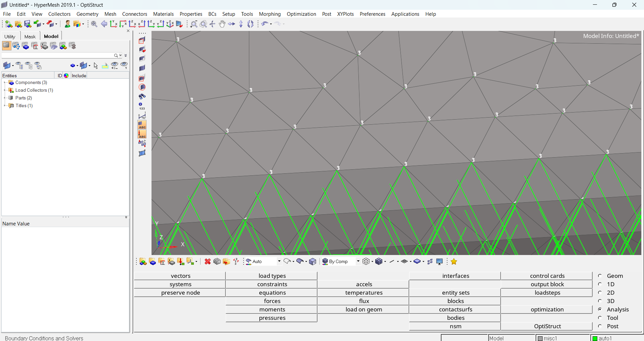Open the forces panel

coord(272,301)
